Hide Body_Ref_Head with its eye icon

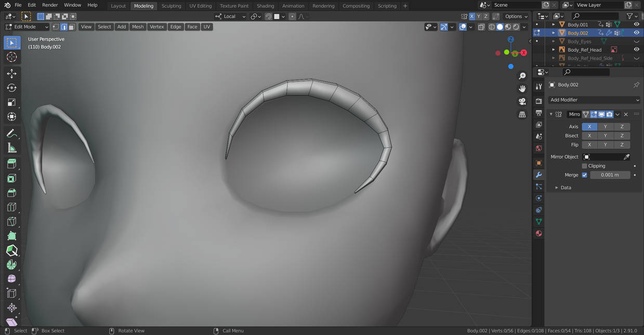click(x=636, y=49)
